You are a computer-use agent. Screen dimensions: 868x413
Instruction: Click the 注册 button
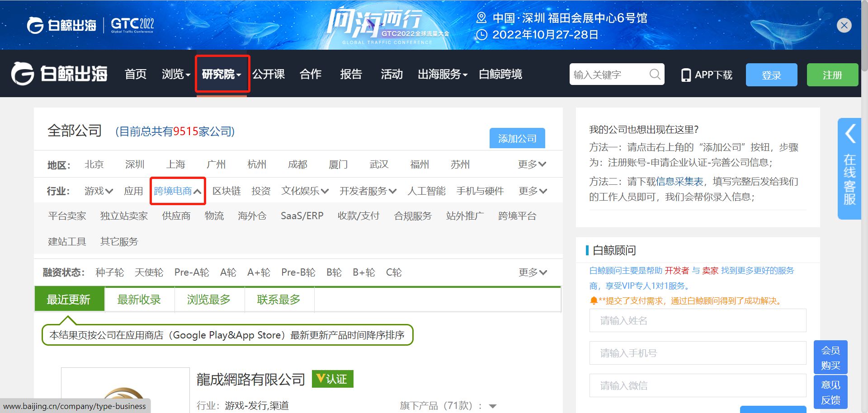(x=832, y=75)
